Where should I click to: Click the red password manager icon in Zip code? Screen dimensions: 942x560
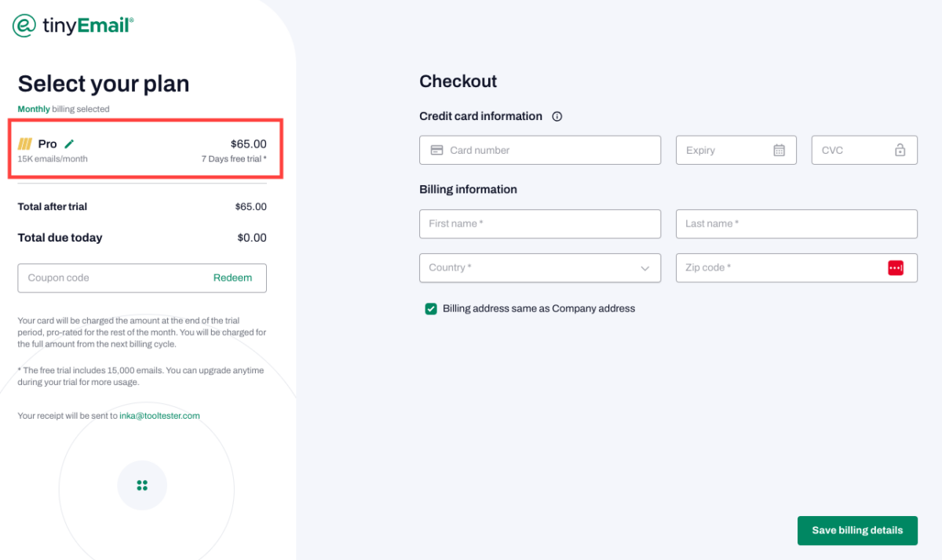point(896,267)
